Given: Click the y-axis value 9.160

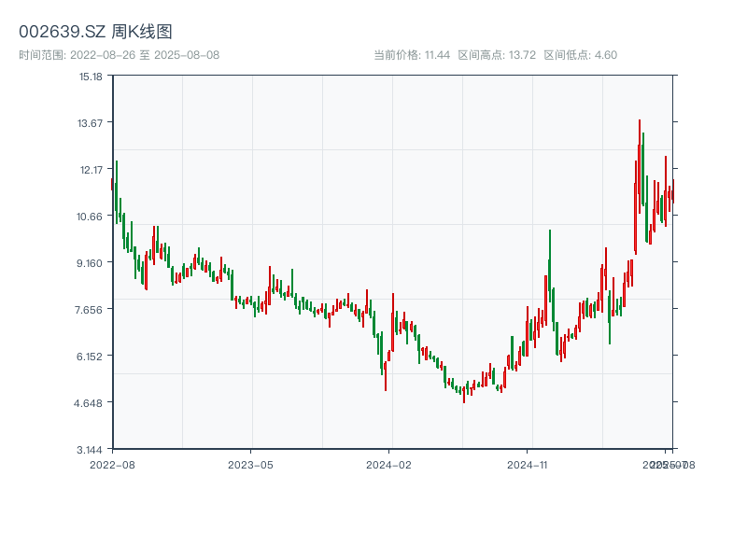Looking at the screenshot, I should click(90, 263).
